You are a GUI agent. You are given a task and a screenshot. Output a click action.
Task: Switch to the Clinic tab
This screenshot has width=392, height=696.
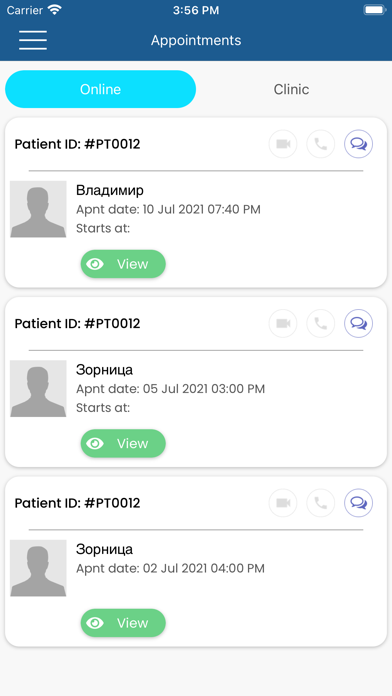291,89
